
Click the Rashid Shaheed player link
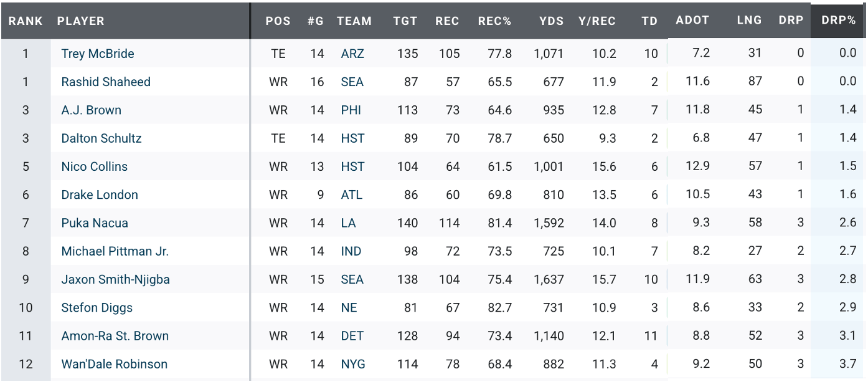(106, 82)
